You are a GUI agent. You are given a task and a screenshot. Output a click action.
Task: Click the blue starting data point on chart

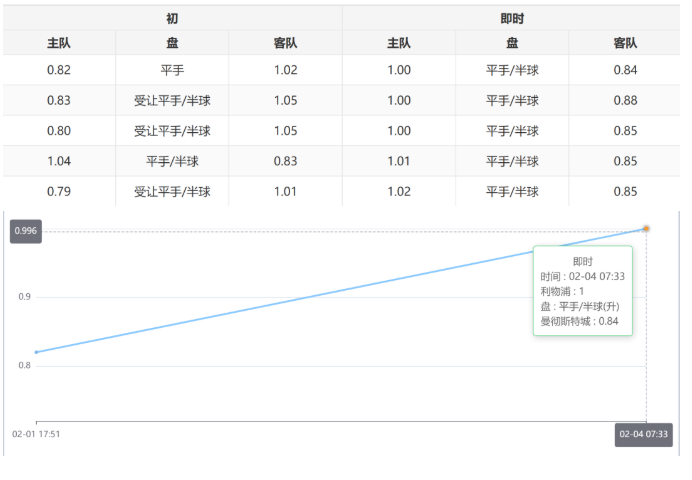click(x=37, y=352)
